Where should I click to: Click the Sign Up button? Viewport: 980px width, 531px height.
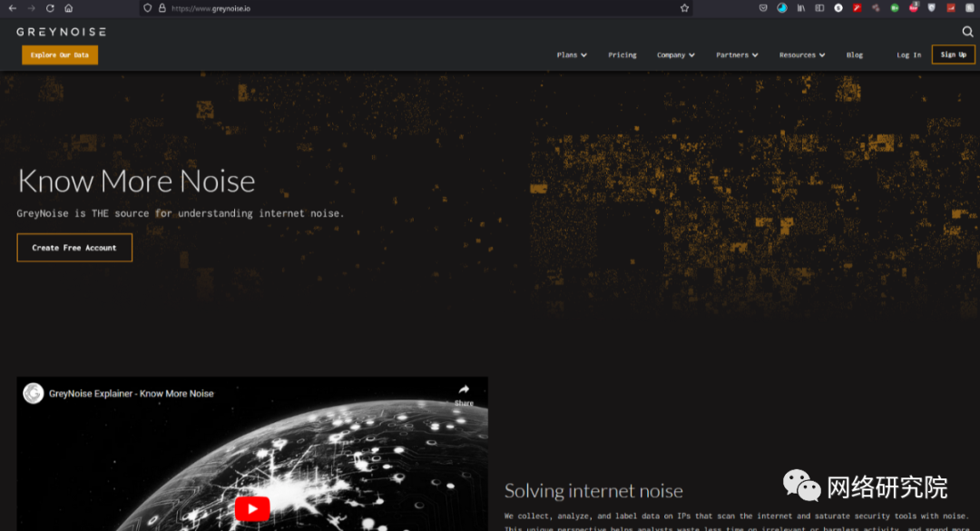pos(953,54)
